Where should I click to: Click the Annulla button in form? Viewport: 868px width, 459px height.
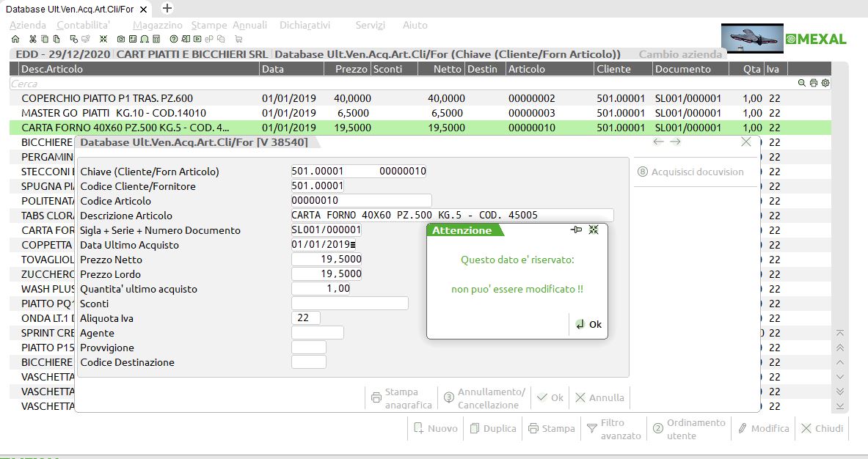599,397
